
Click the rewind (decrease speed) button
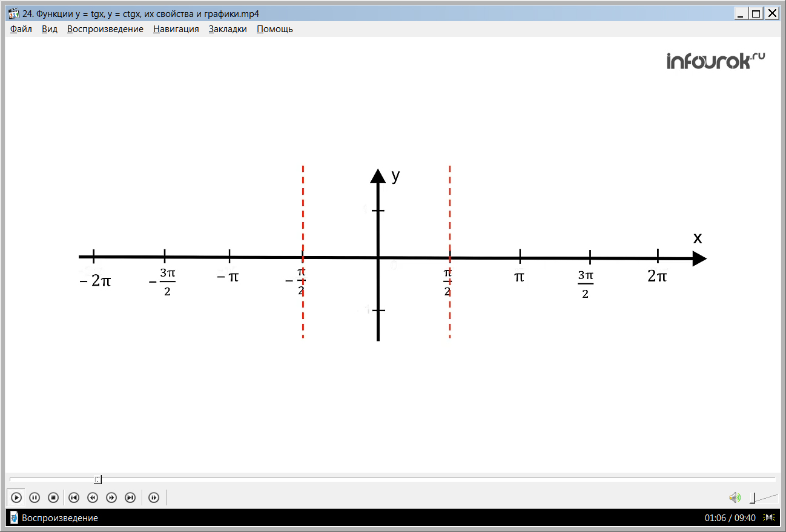pyautogui.click(x=93, y=498)
